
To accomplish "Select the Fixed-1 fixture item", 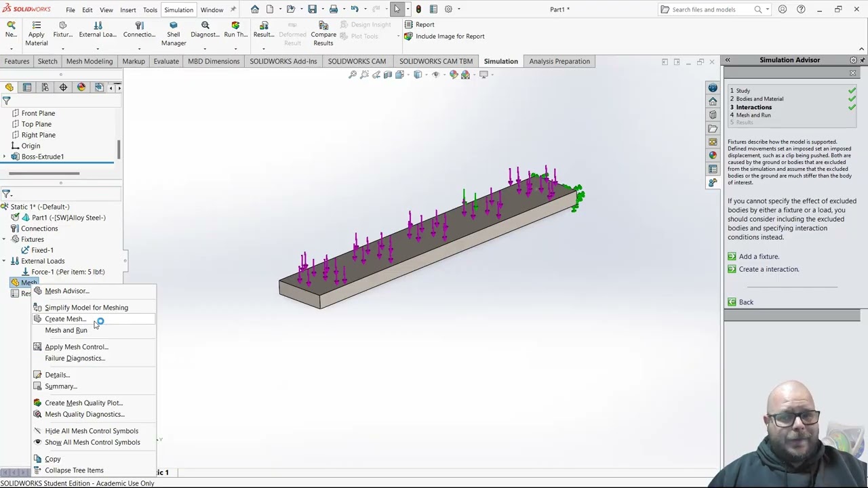I will pyautogui.click(x=43, y=250).
